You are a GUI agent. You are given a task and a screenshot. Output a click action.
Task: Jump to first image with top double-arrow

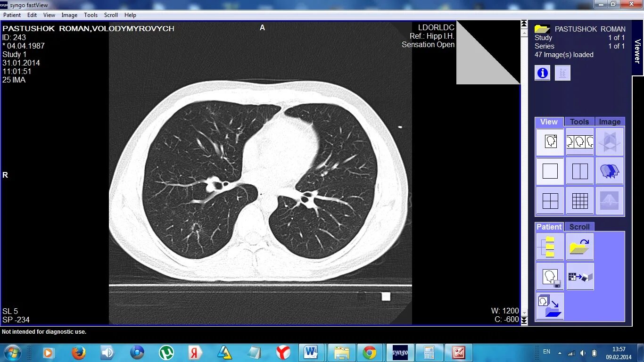pos(524,24)
